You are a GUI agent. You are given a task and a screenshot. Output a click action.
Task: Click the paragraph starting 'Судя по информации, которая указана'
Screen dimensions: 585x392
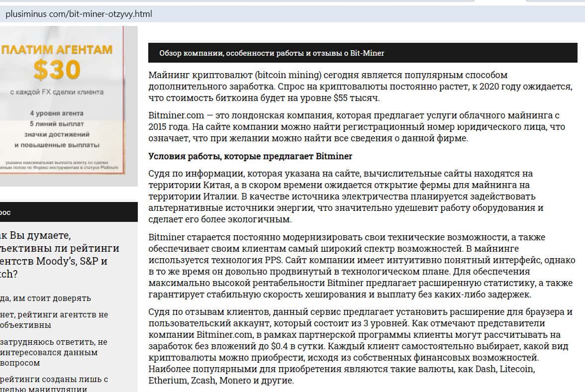click(x=346, y=196)
